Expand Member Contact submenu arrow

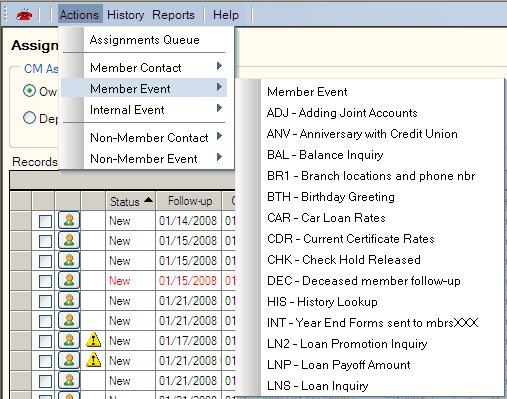[219, 66]
